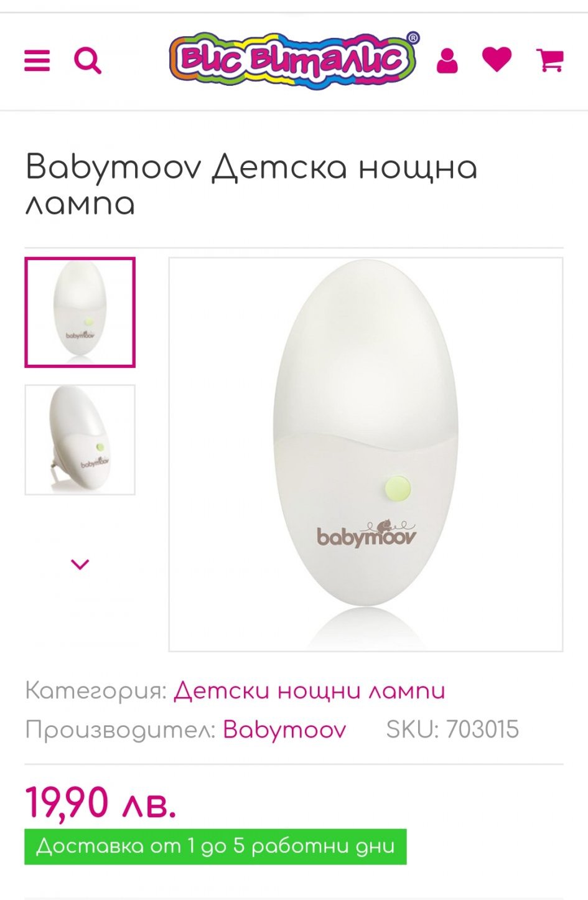Click the green Доставка от 1 до 5 работни дни badge
This screenshot has width=588, height=900.
tap(215, 846)
